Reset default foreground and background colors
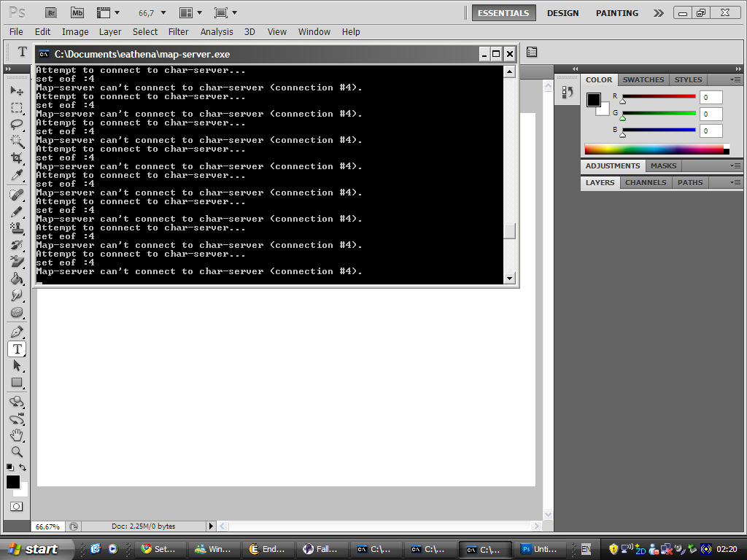This screenshot has height=560, width=747. click(x=9, y=467)
